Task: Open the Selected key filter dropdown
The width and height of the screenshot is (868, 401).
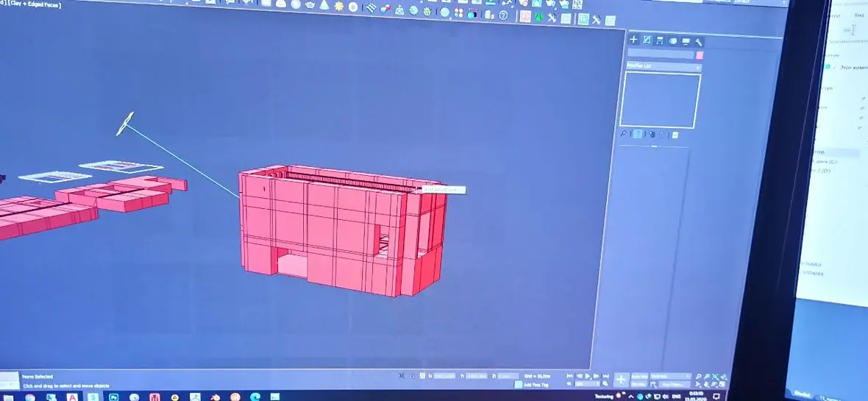Action: [x=670, y=376]
